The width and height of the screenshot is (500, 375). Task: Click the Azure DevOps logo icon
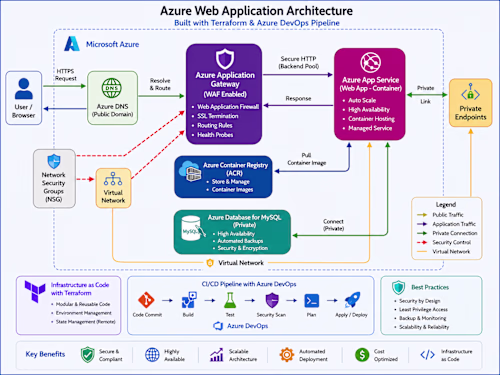[218, 326]
